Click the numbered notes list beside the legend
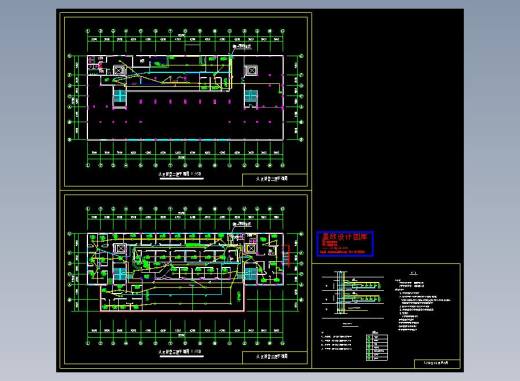 [337, 341]
